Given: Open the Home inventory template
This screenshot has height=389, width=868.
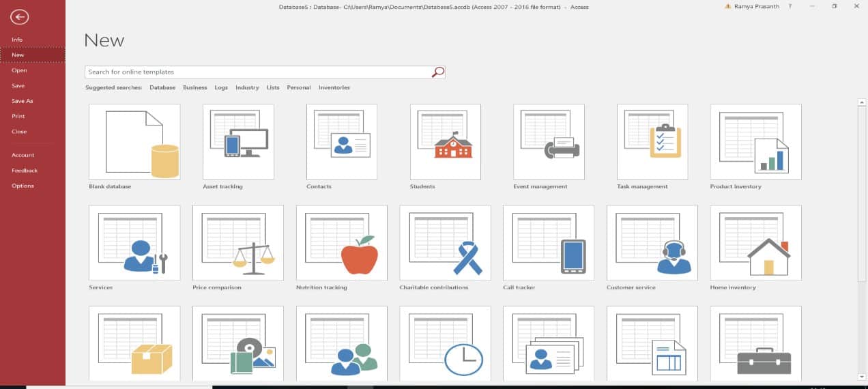Looking at the screenshot, I should [x=756, y=243].
